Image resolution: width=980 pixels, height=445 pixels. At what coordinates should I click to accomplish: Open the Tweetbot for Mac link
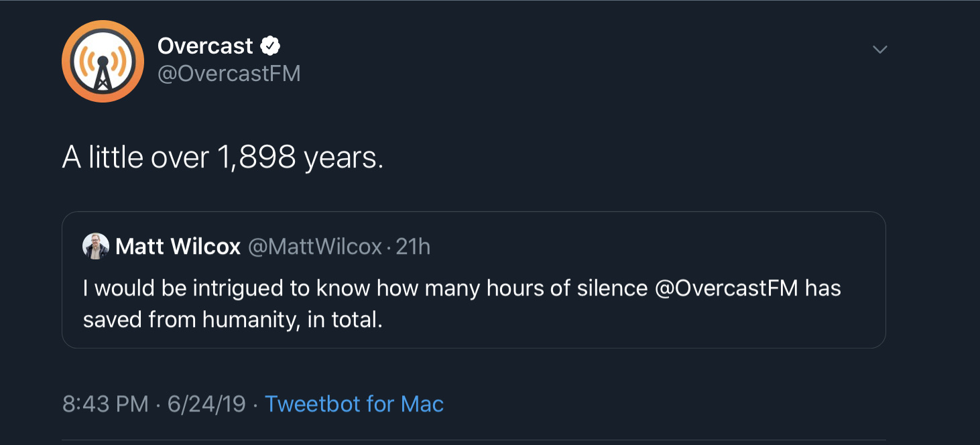pyautogui.click(x=355, y=404)
